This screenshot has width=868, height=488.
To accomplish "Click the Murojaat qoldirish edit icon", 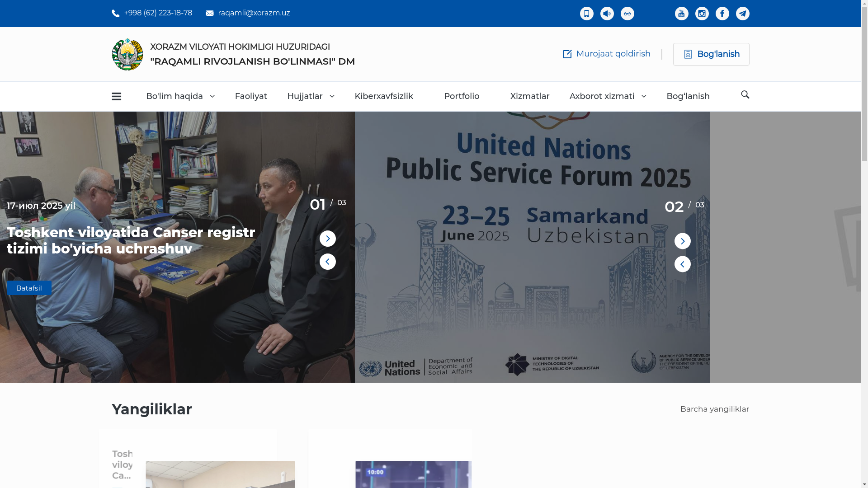I will [x=567, y=54].
